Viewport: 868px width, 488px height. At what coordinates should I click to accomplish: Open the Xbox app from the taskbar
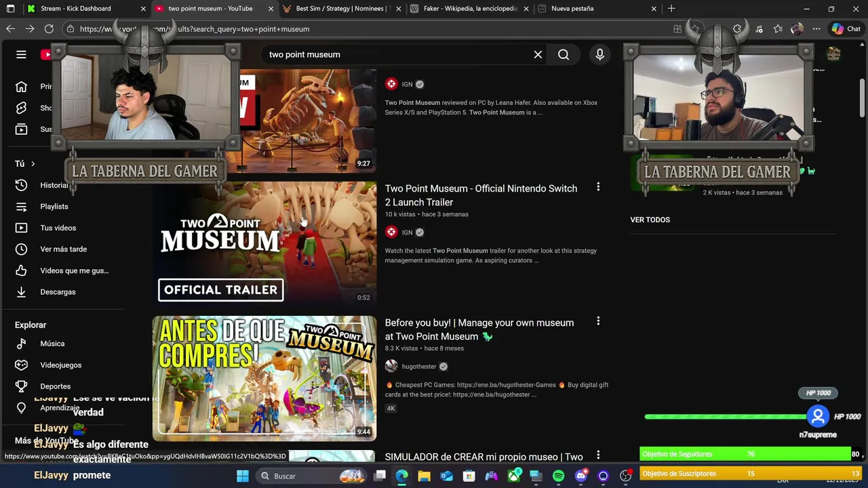pos(513,476)
